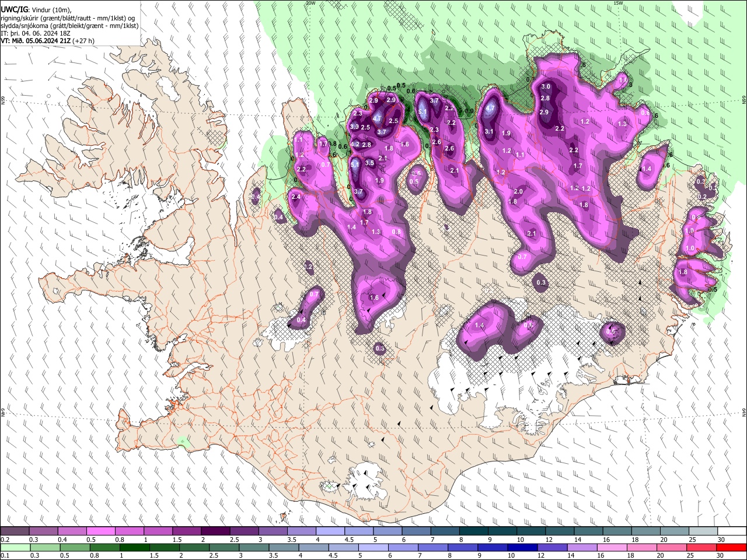Click top legend pink swatch between 0.5 and 0.8
Image resolution: width=747 pixels, height=560 pixels.
(x=100, y=531)
